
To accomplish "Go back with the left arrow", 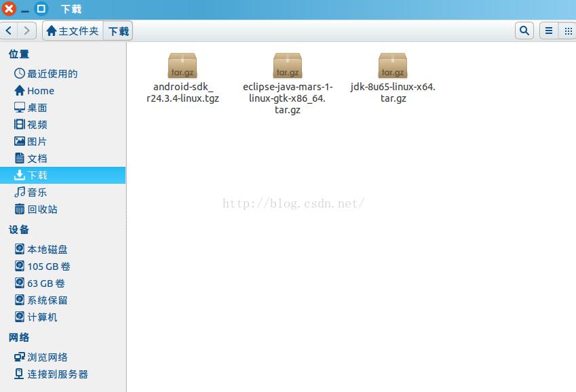I will (9, 31).
